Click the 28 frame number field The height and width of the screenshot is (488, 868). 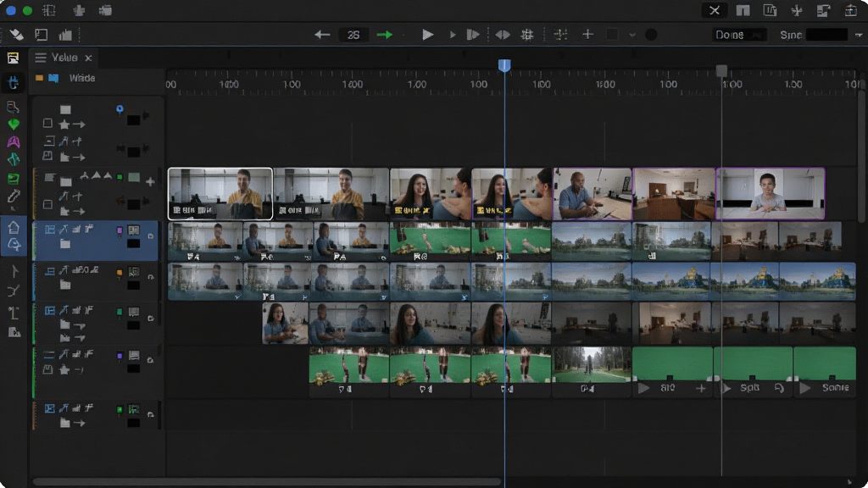tap(353, 35)
